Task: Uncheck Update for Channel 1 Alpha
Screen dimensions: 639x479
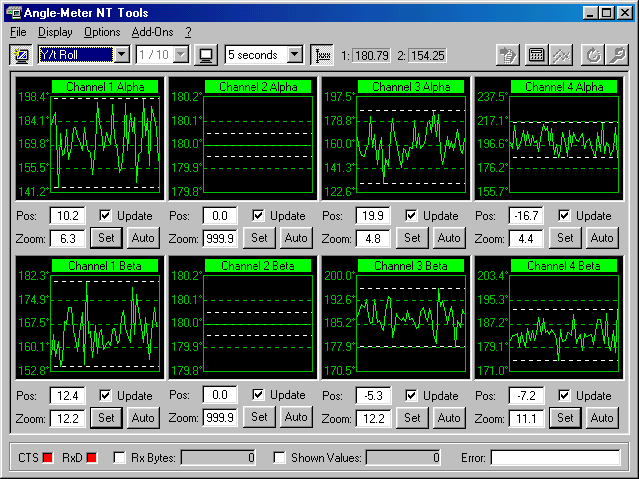Action: coord(105,215)
